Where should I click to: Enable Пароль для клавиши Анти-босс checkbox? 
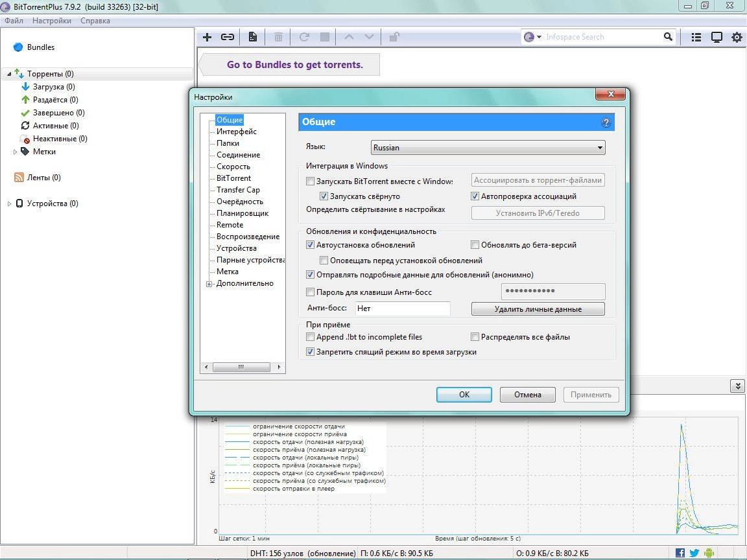point(310,292)
